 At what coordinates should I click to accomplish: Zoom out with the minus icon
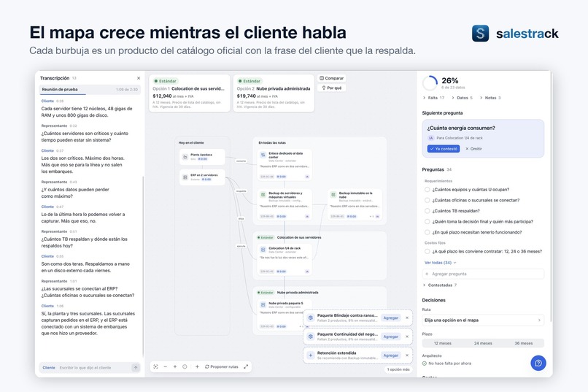(x=166, y=366)
